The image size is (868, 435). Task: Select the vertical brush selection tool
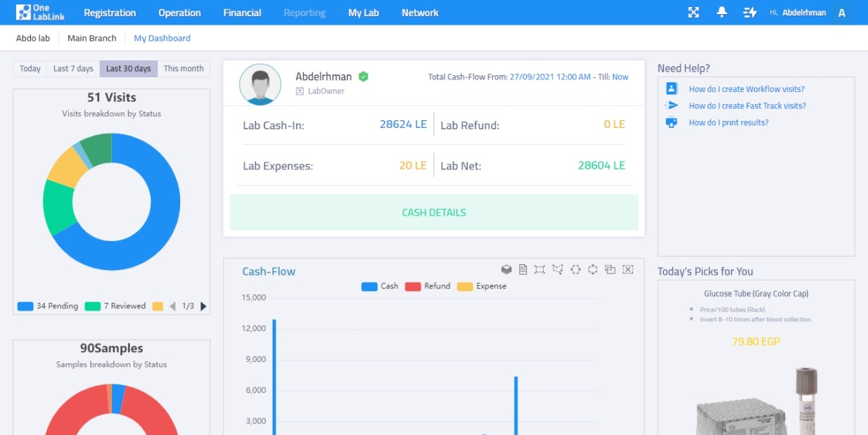click(592, 269)
